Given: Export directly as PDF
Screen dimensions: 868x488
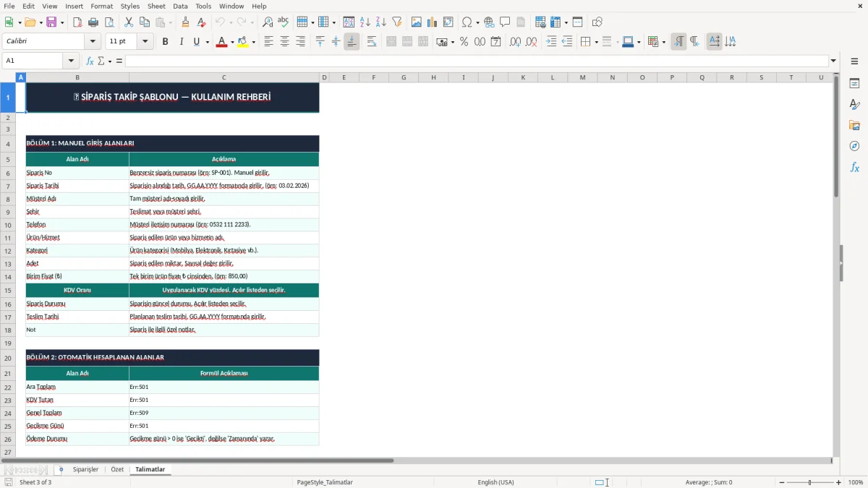Looking at the screenshot, I should point(77,22).
